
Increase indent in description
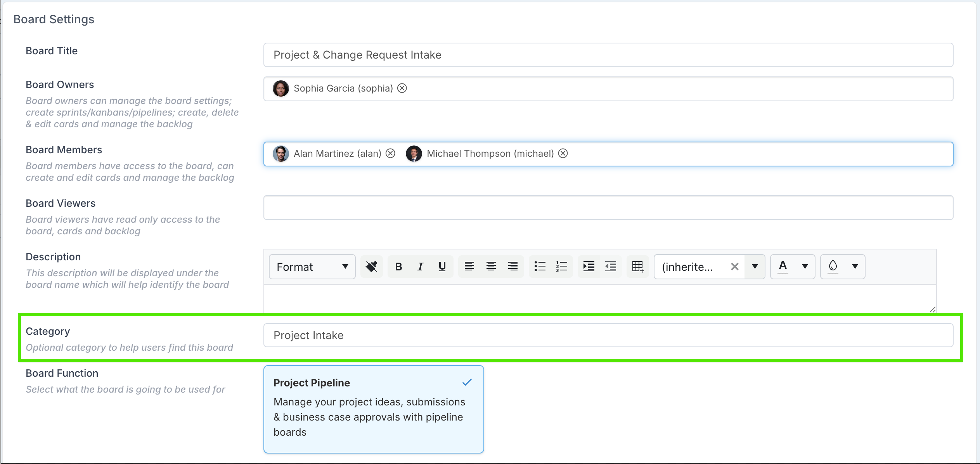click(589, 267)
